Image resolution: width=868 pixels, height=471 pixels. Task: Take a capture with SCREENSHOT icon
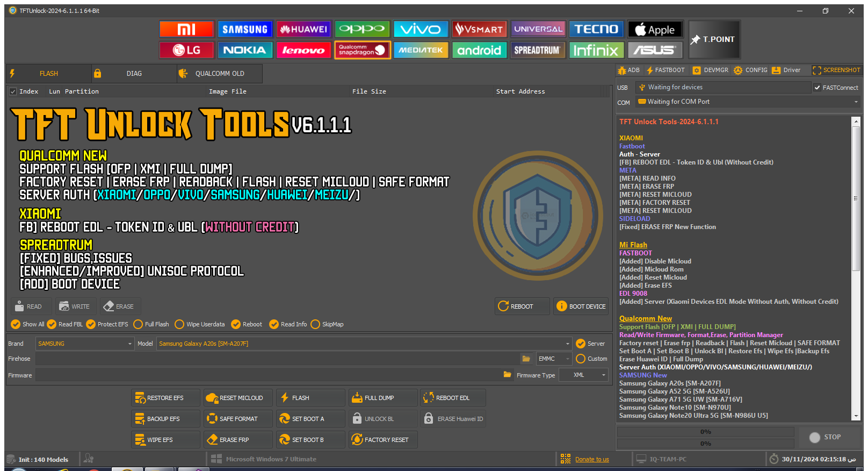[x=836, y=70]
